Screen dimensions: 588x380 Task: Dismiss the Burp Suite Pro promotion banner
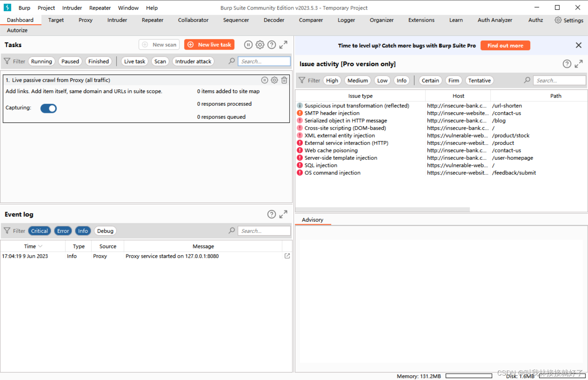click(x=579, y=45)
